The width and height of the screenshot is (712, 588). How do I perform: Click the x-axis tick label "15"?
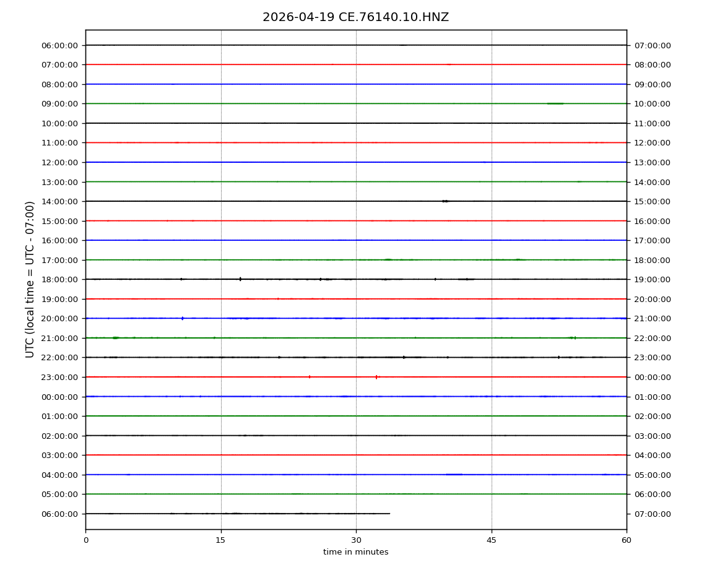point(220,540)
